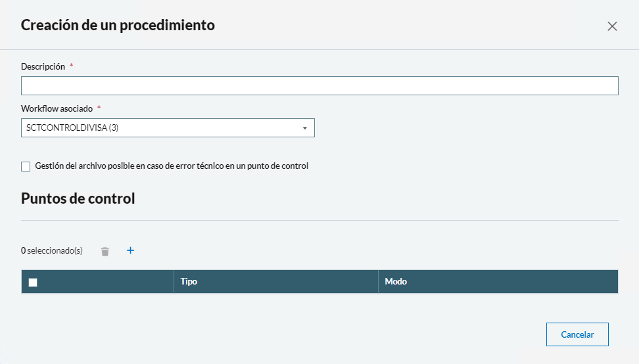Click inside the Descripción text field

[319, 86]
